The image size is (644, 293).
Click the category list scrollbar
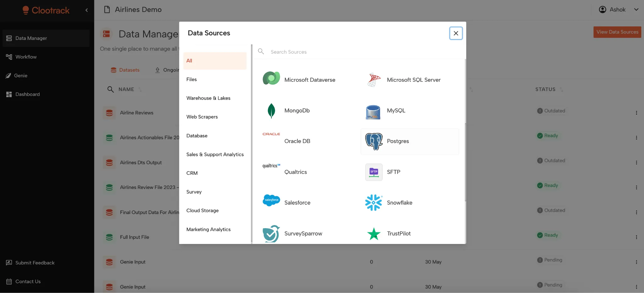(252, 143)
